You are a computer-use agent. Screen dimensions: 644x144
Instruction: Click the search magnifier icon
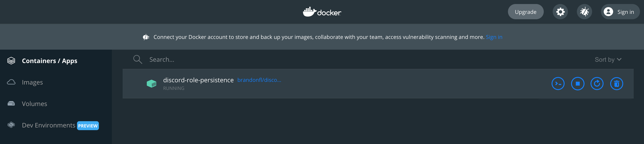[137, 59]
